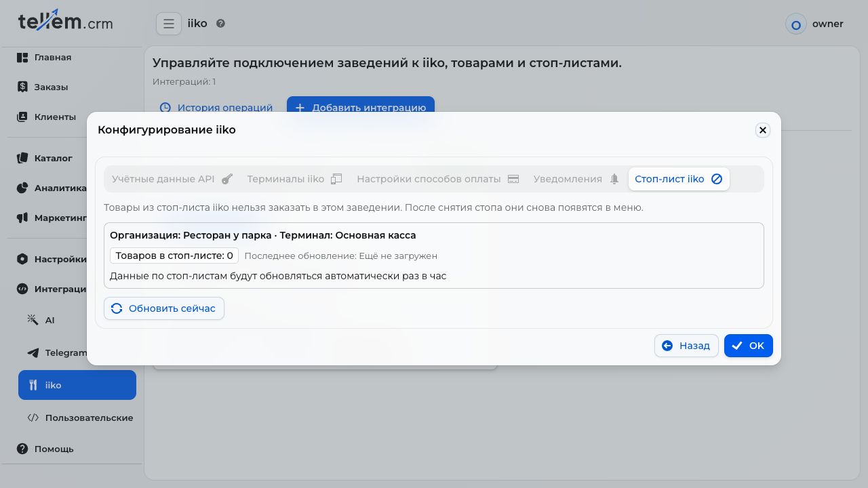
Task: Open Настройки способов оплаты tab
Action: 438,179
